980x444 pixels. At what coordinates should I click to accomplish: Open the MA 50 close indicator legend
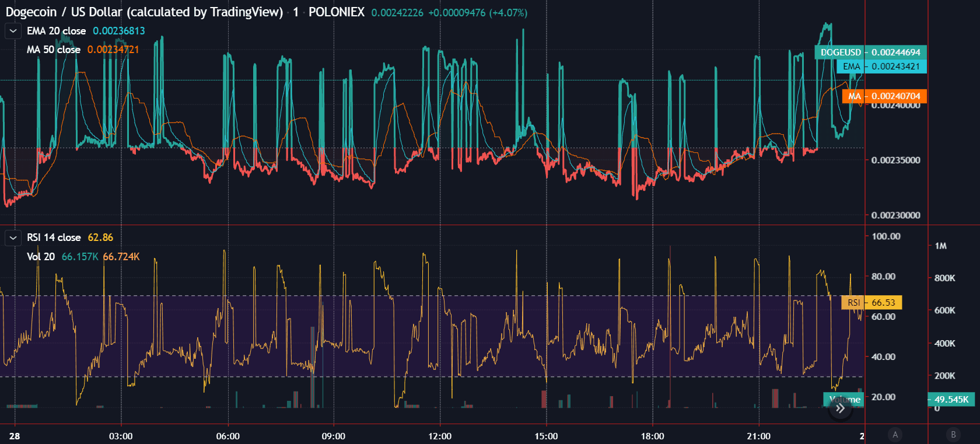tap(54, 50)
